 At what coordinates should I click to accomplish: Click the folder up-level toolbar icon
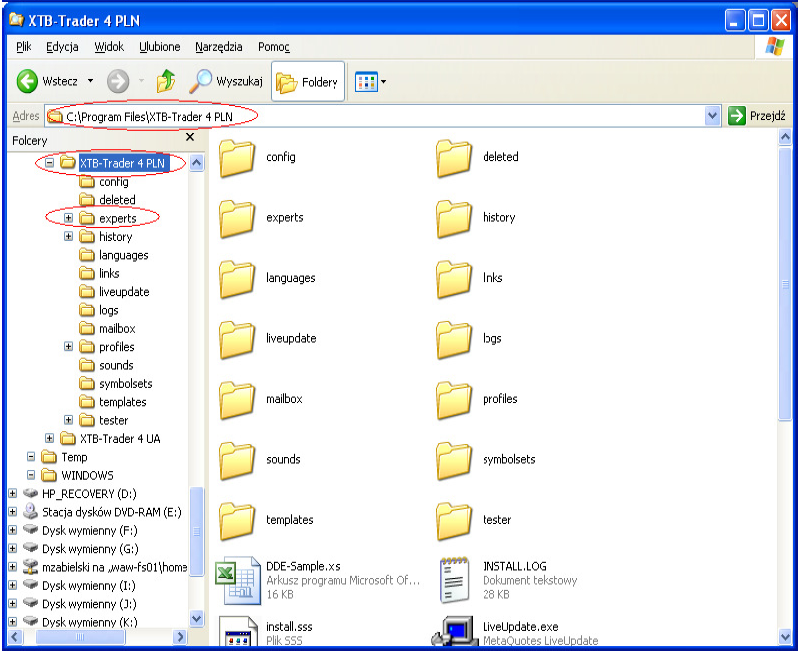coord(165,82)
